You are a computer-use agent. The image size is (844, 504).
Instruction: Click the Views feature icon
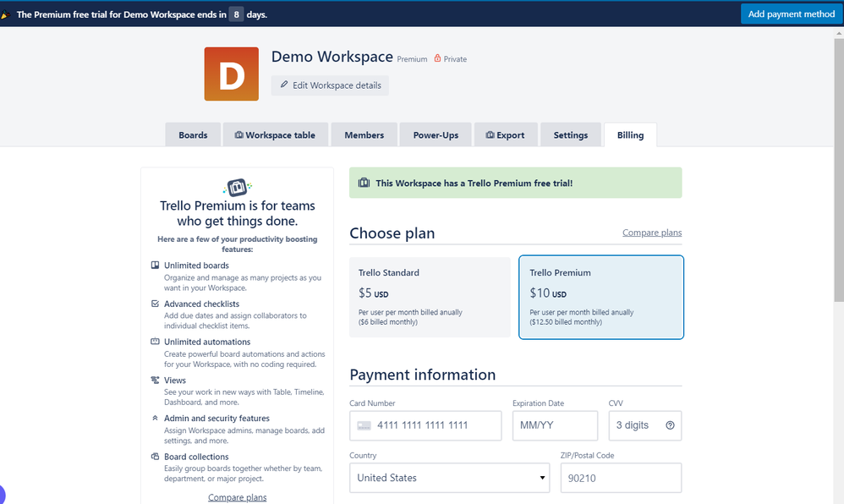[156, 380]
